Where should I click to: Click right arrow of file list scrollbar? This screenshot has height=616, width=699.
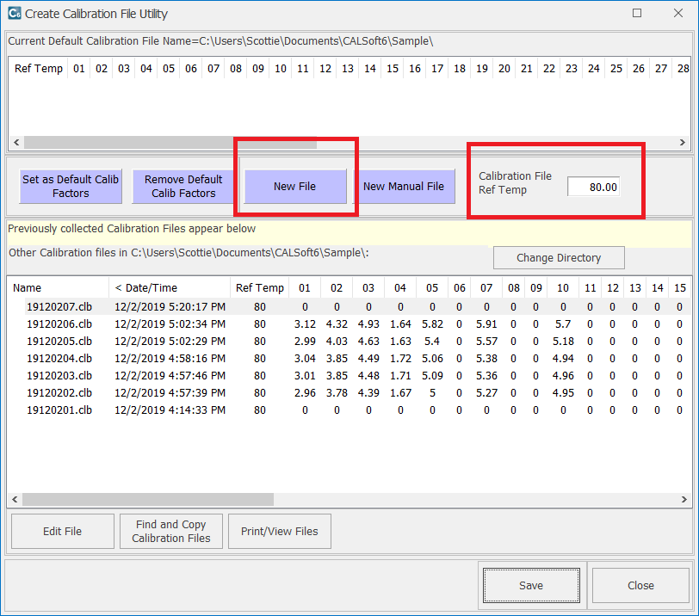(x=683, y=499)
